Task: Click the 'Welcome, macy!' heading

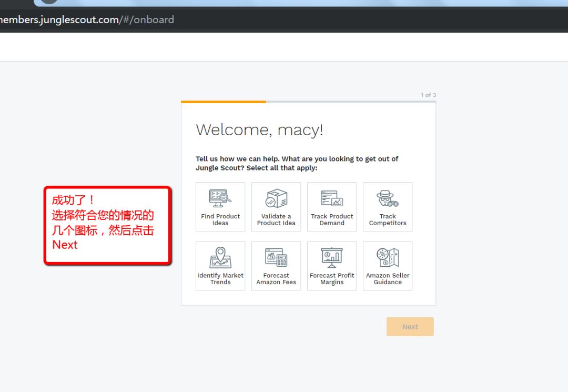Action: 259,129
